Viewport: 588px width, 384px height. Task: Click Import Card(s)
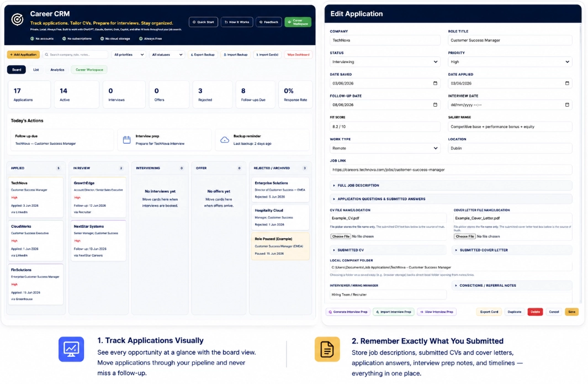click(267, 55)
